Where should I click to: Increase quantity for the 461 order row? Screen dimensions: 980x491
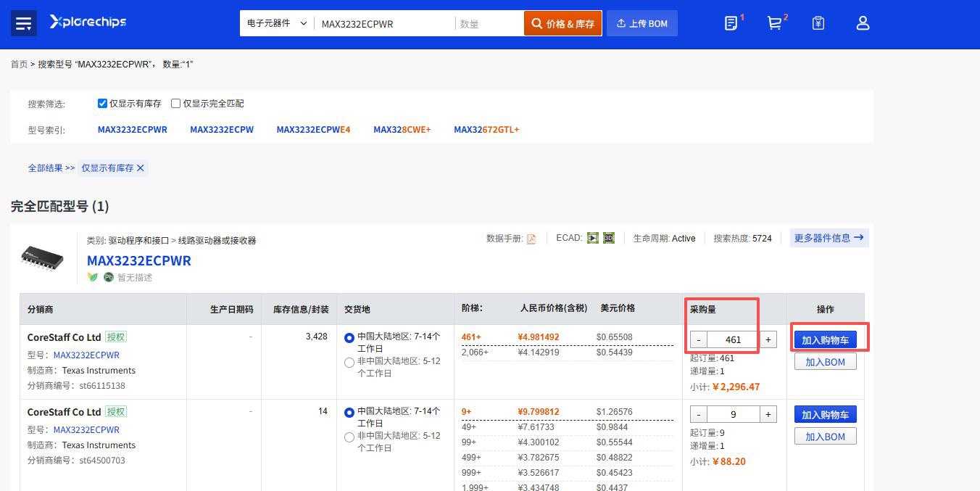tap(768, 339)
